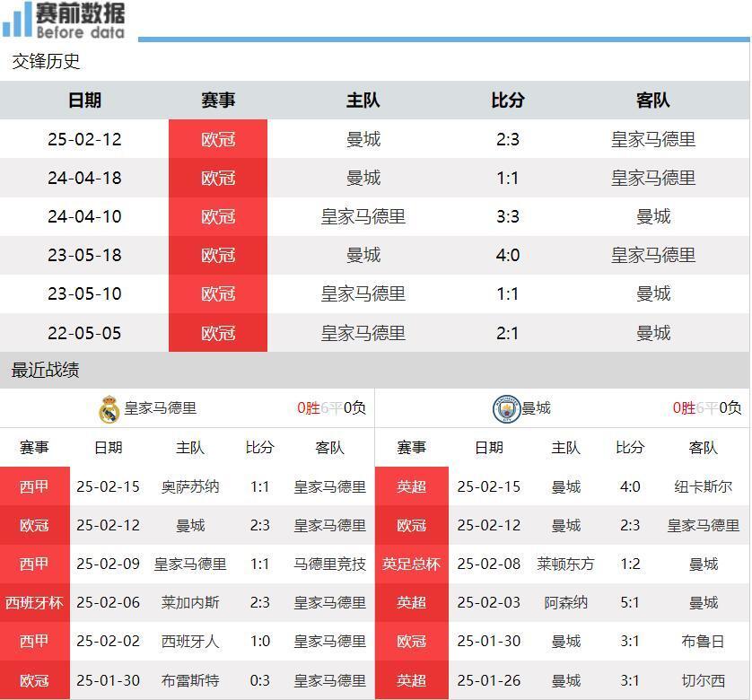Screen dimensions: 752x700
Task: Click Real Madrid's 0胜6平0负 record
Action: click(x=331, y=408)
